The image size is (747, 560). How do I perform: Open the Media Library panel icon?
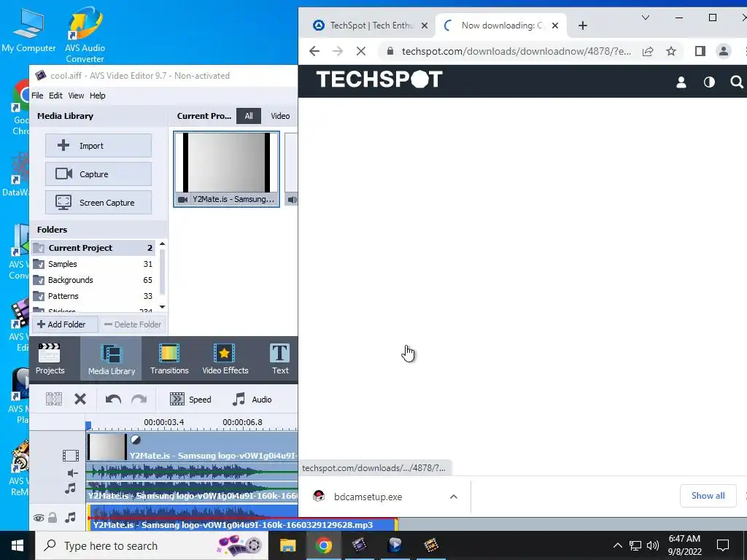112,359
